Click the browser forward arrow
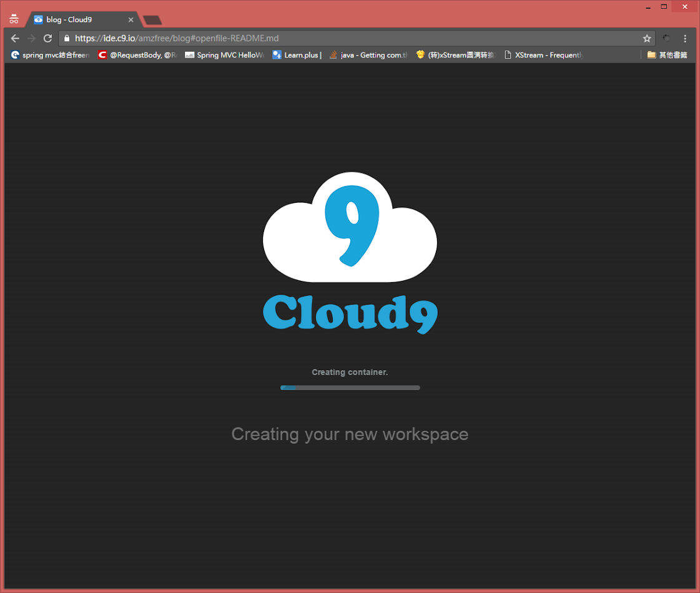Screen dimensions: 700x593 click(x=31, y=38)
